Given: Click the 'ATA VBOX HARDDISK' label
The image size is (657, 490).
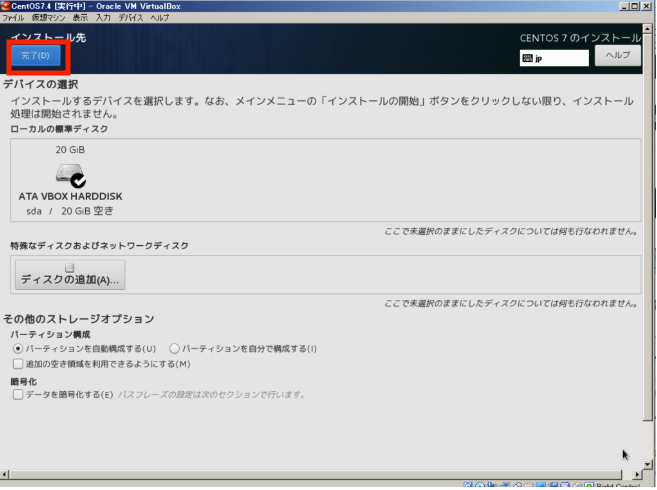Looking at the screenshot, I should tap(70, 196).
